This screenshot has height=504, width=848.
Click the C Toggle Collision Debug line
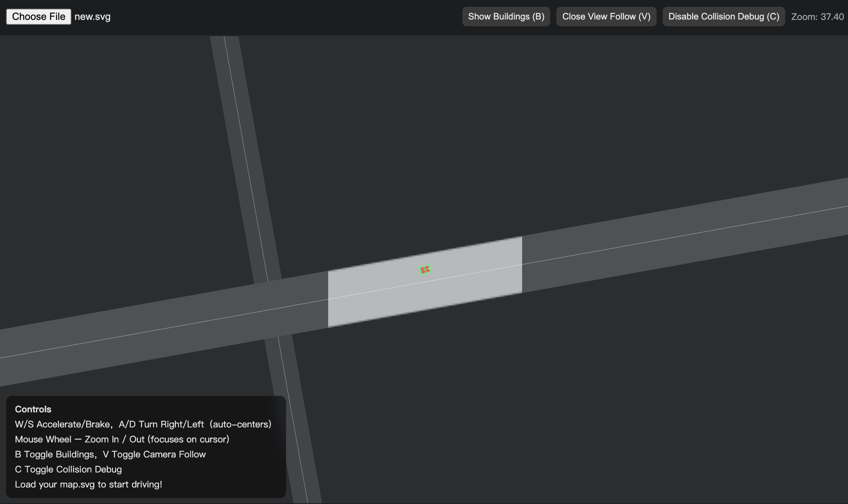(x=68, y=469)
